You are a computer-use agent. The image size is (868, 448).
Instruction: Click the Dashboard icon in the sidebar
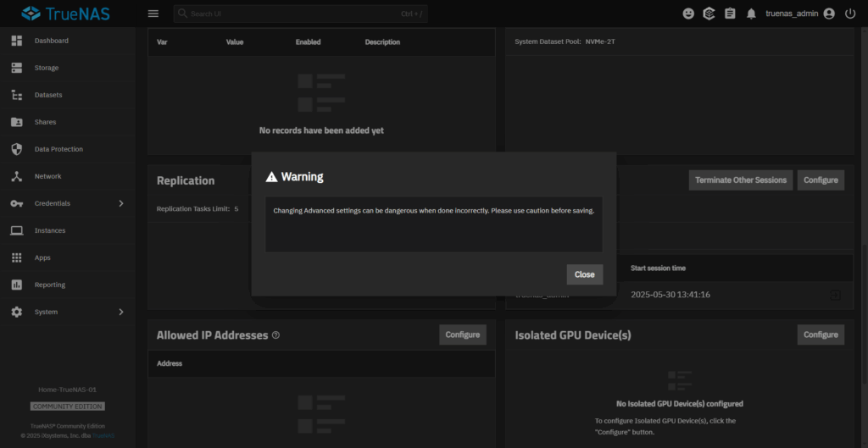17,41
